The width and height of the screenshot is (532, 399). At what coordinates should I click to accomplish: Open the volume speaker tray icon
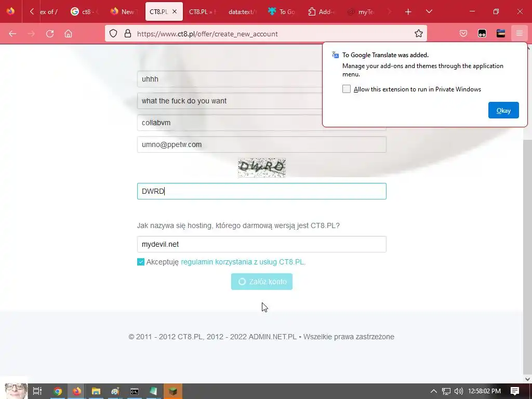[x=459, y=391]
